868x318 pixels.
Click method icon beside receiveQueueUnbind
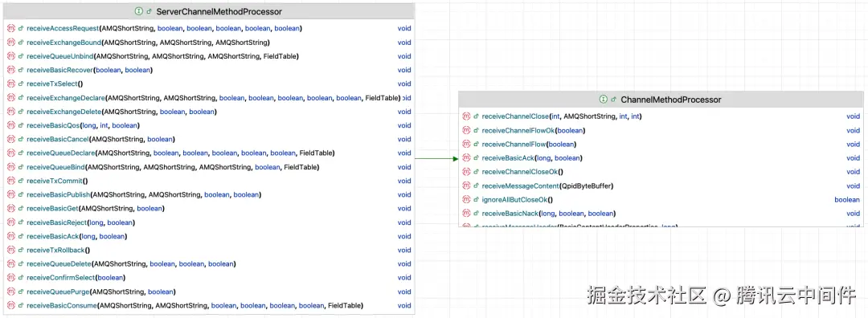tap(11, 56)
